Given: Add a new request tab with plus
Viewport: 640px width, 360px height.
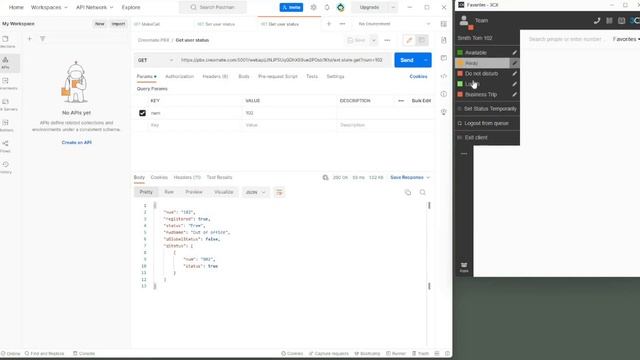Looking at the screenshot, I should (329, 24).
